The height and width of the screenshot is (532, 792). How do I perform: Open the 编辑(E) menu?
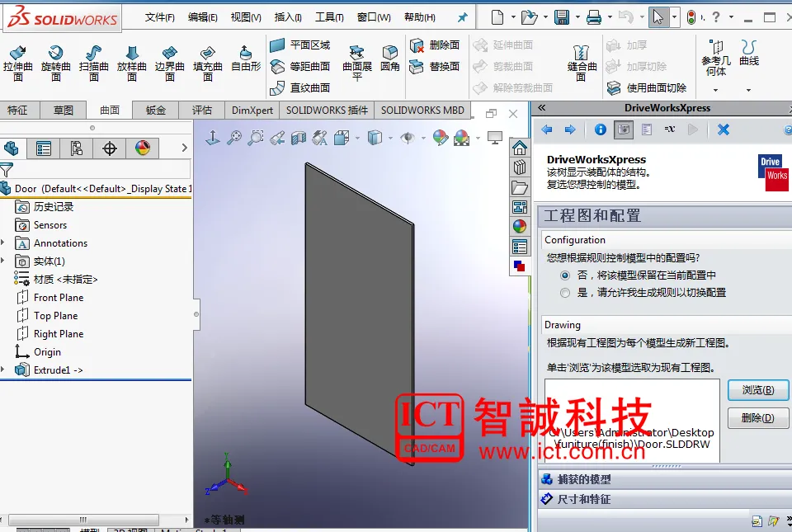coord(203,17)
